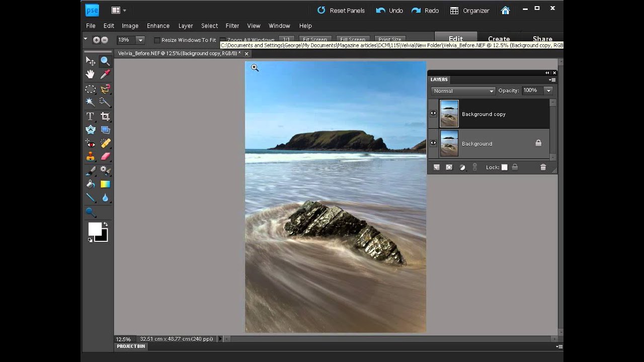Switch to the Create tab
The image size is (644, 362).
pyautogui.click(x=499, y=39)
